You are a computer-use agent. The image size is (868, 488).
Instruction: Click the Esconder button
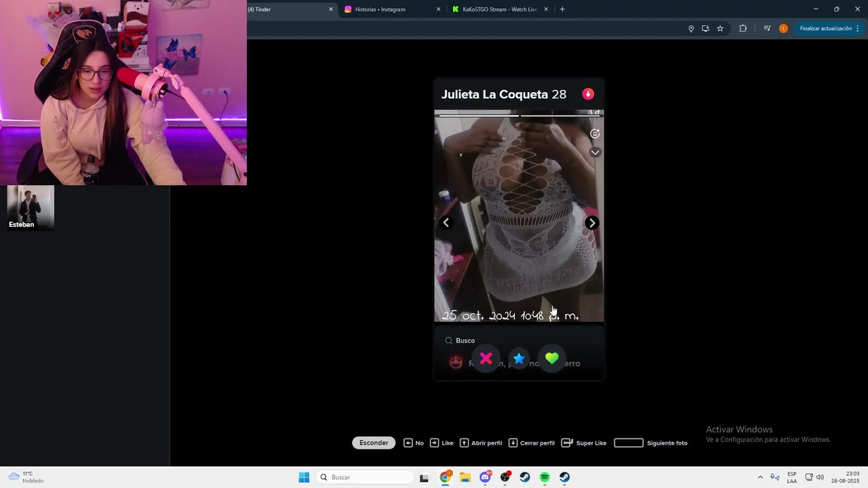(374, 443)
